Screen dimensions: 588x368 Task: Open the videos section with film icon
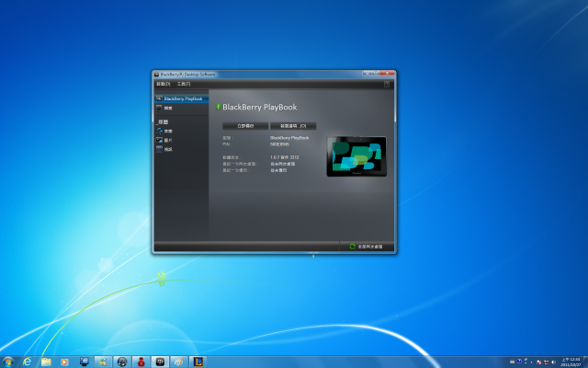pyautogui.click(x=182, y=149)
